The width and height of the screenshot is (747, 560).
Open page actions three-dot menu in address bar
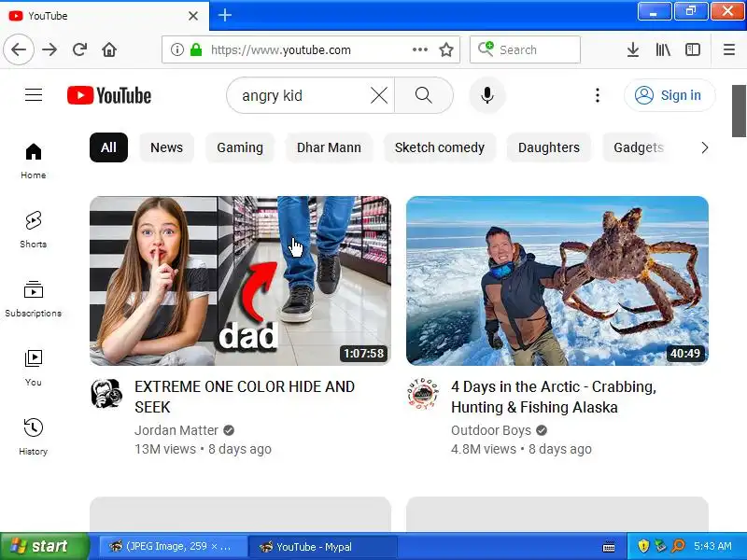click(x=419, y=49)
